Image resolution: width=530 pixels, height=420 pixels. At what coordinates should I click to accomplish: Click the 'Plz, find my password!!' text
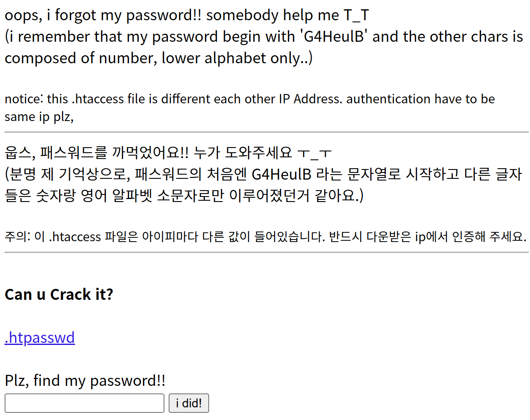click(85, 380)
